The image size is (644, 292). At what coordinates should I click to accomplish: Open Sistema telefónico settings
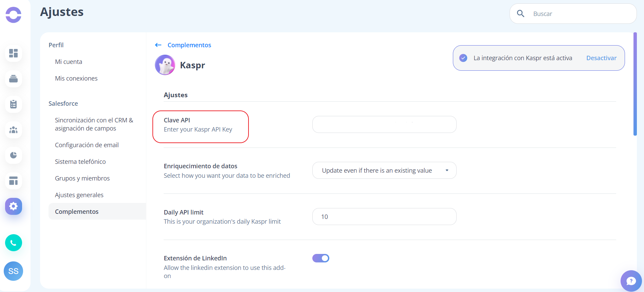click(x=80, y=161)
